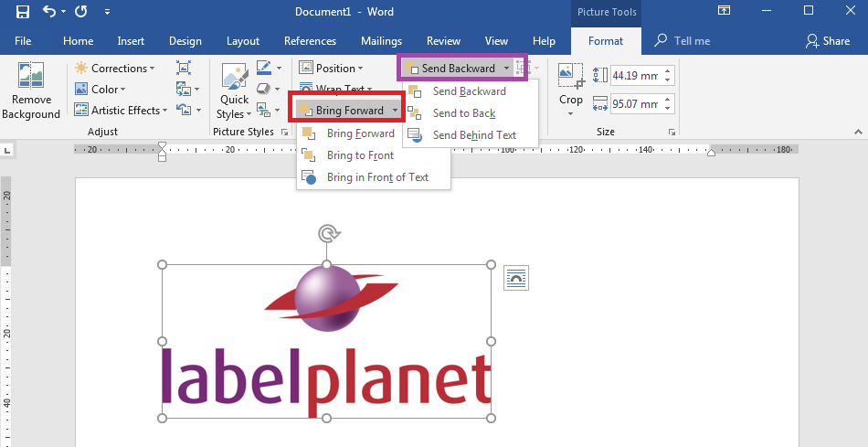Click the Save icon in the title bar
Image resolution: width=868 pixels, height=447 pixels.
(x=22, y=12)
